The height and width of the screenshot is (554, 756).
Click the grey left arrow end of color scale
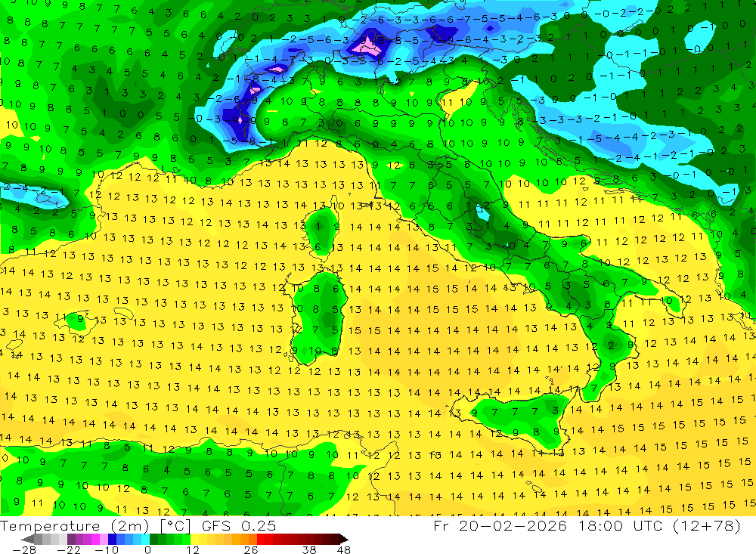click(28, 539)
